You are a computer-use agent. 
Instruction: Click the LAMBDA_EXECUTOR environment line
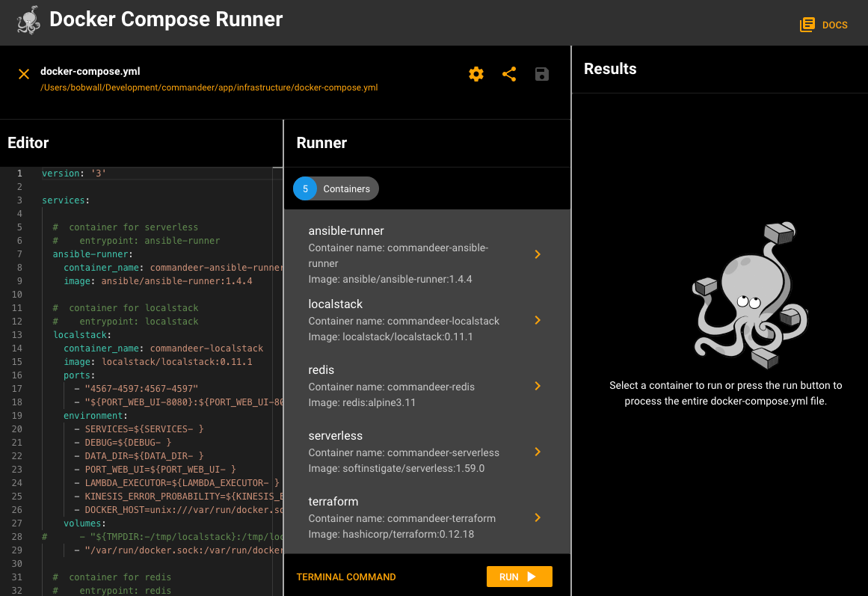coord(176,483)
